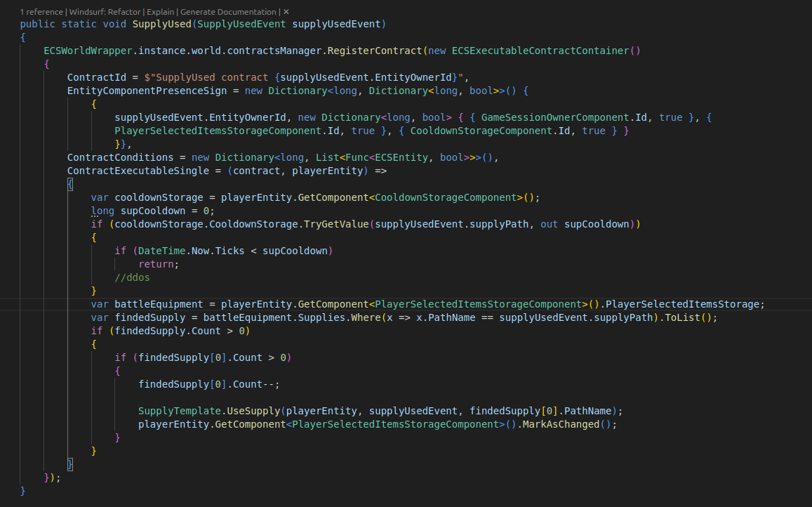Click the highlighted closing brace of the lambda body

click(70, 464)
